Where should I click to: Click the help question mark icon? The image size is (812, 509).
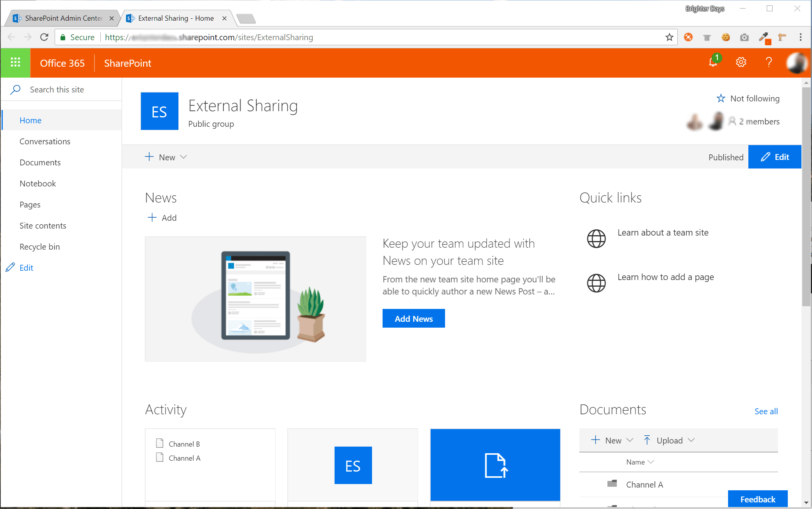point(769,62)
